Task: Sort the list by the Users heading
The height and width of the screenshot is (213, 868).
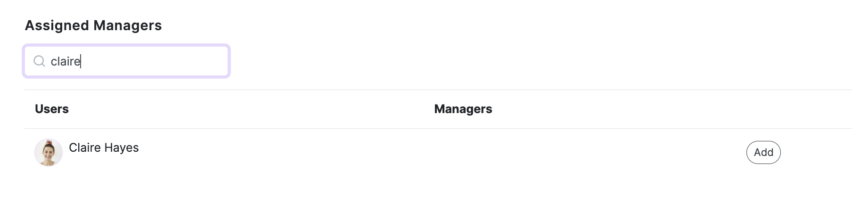Action: point(52,109)
